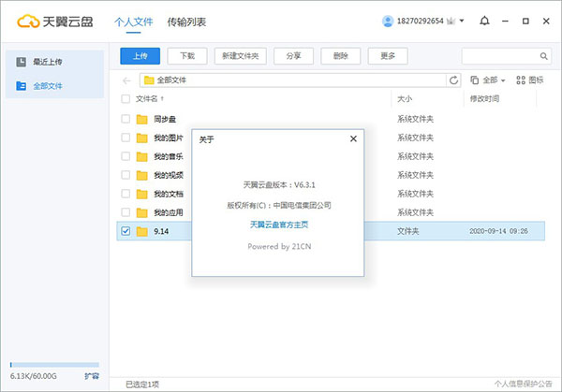
Task: Click the folder icon of 我的应用
Action: tap(142, 212)
